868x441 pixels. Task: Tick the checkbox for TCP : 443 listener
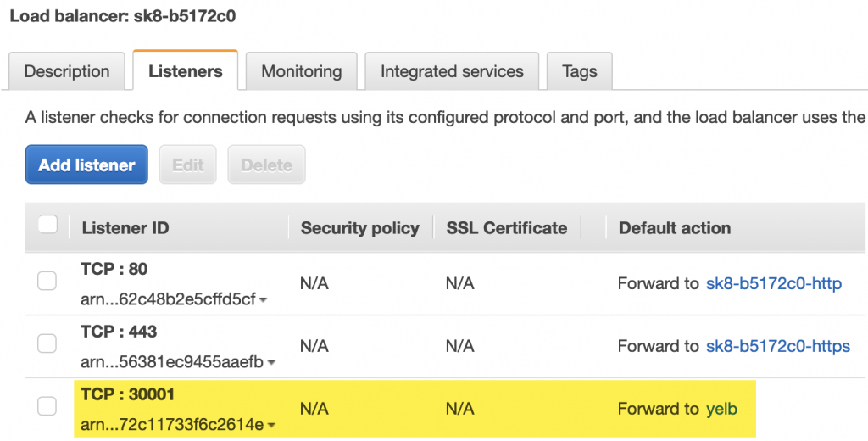(47, 343)
